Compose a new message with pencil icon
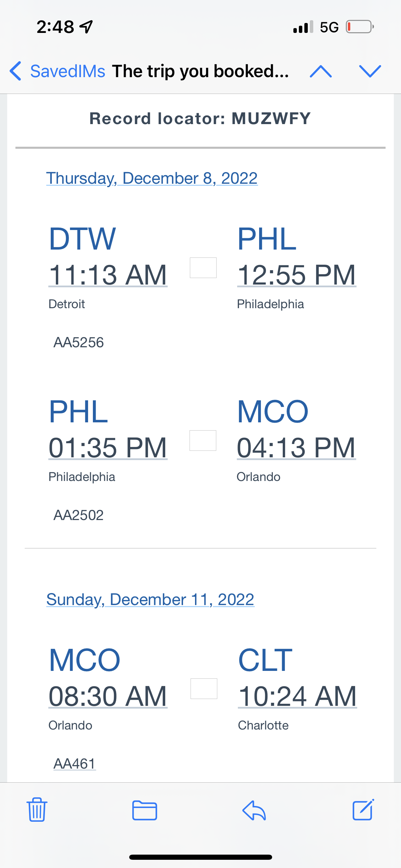Image resolution: width=401 pixels, height=868 pixels. coord(363,810)
